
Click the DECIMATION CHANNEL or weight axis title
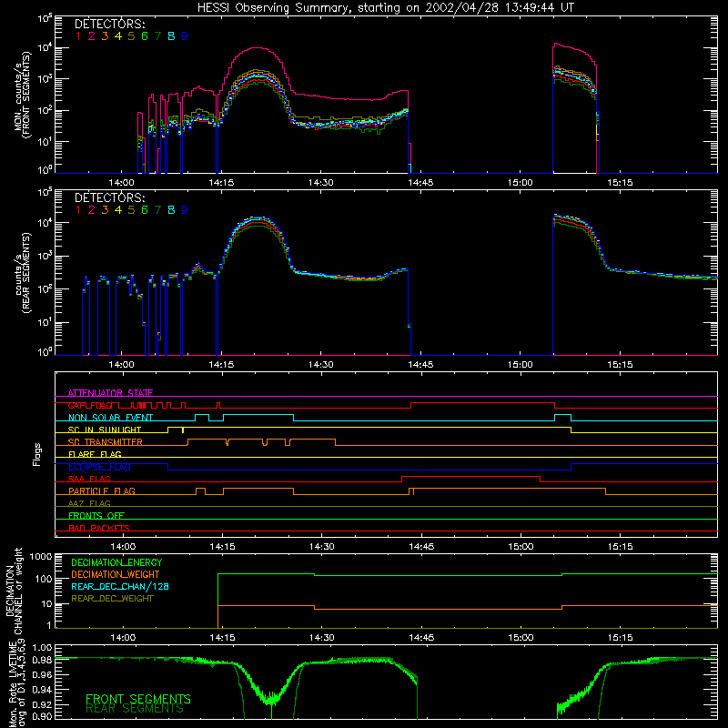pos(15,591)
